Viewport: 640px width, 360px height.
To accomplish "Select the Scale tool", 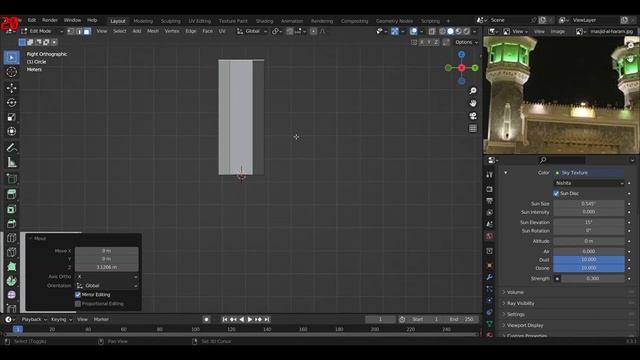I will click(x=11, y=117).
